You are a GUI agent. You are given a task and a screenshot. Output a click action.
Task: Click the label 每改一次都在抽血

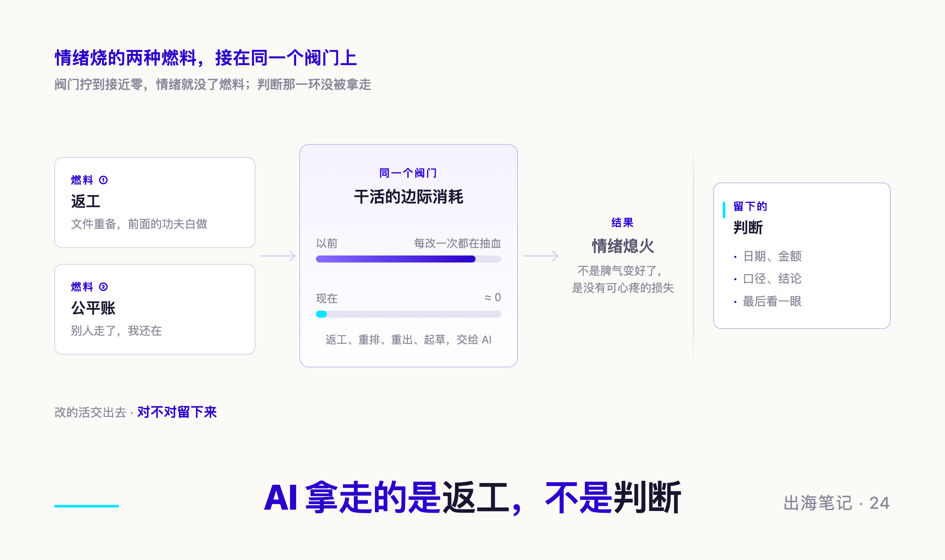(457, 243)
